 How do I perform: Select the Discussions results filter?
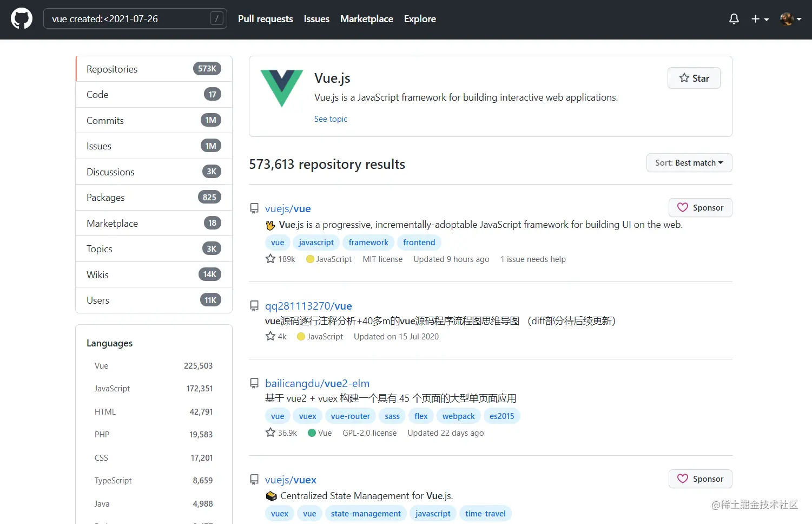(x=154, y=172)
